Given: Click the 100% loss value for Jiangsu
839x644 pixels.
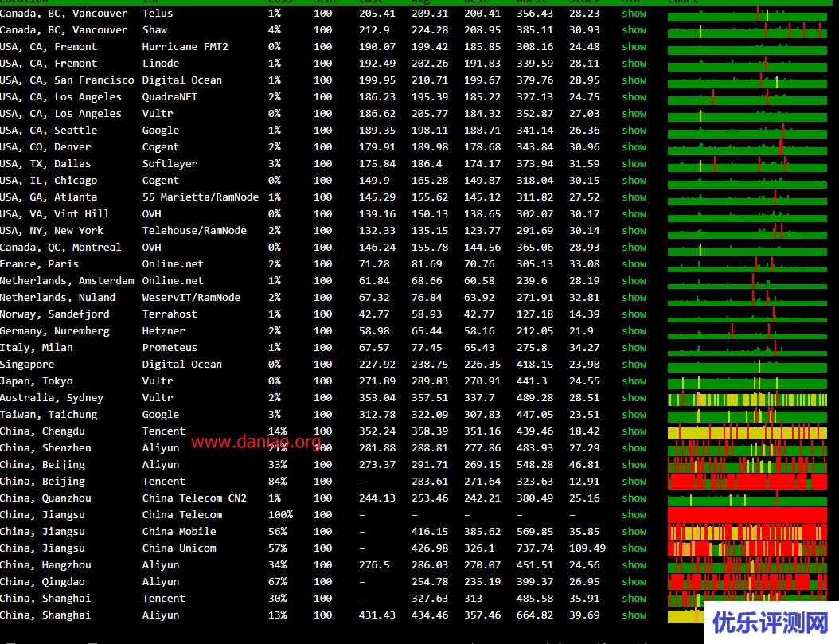Looking at the screenshot, I should (280, 514).
